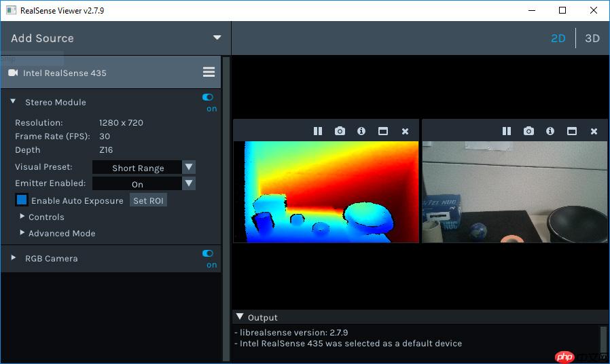The width and height of the screenshot is (610, 364).
Task: Open the Emitter Enabled dropdown
Action: point(190,183)
